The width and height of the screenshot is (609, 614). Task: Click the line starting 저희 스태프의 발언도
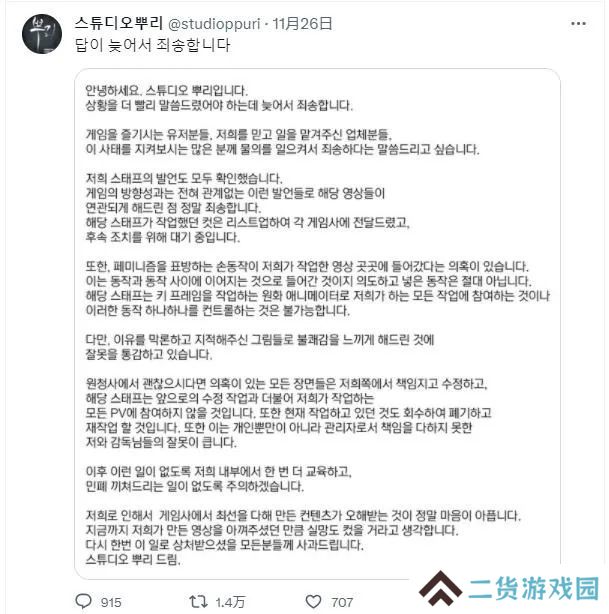(x=184, y=179)
